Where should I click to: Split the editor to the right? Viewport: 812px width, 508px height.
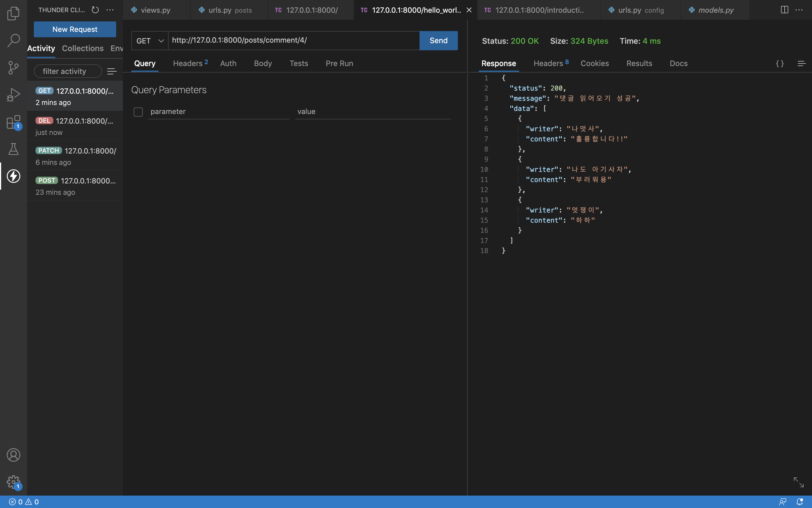pyautogui.click(x=784, y=10)
